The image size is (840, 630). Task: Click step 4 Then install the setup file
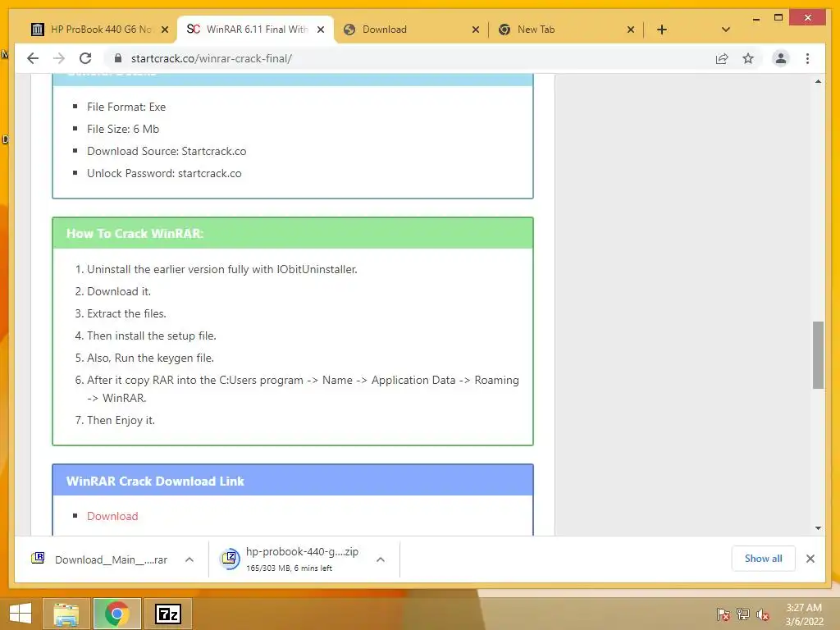click(x=152, y=336)
